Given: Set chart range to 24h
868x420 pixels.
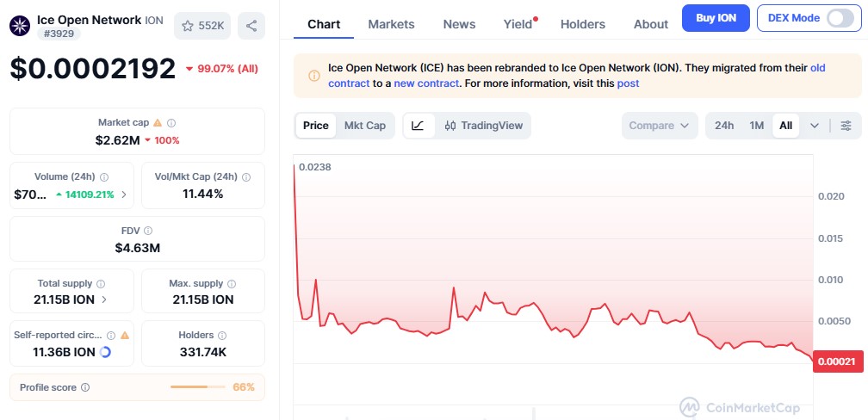Looking at the screenshot, I should coord(724,126).
